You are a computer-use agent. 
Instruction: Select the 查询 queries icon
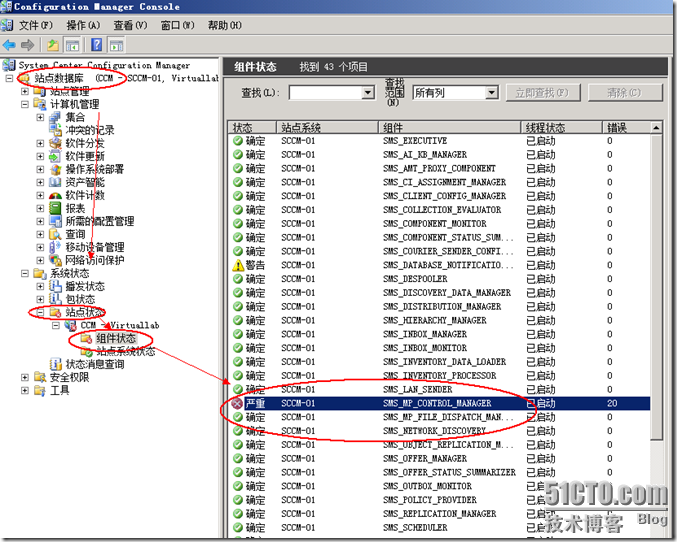click(55, 234)
